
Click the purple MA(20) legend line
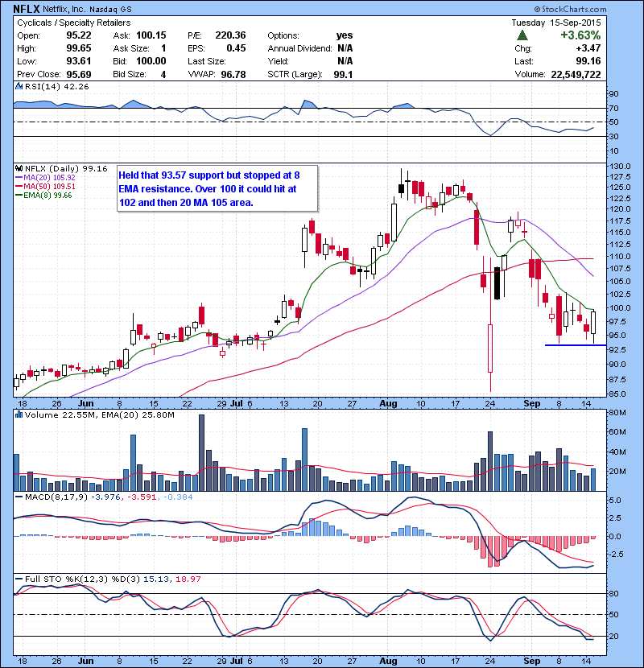pyautogui.click(x=19, y=178)
